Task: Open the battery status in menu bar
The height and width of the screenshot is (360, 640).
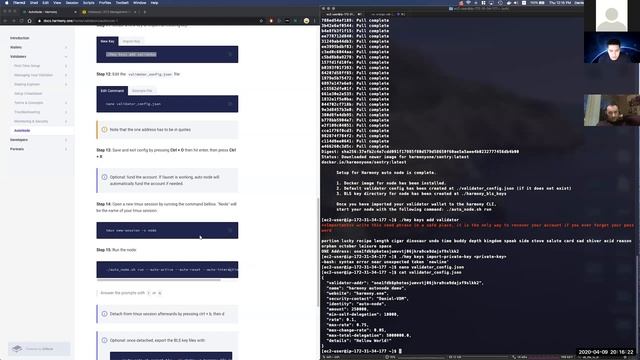Action: 538,2
